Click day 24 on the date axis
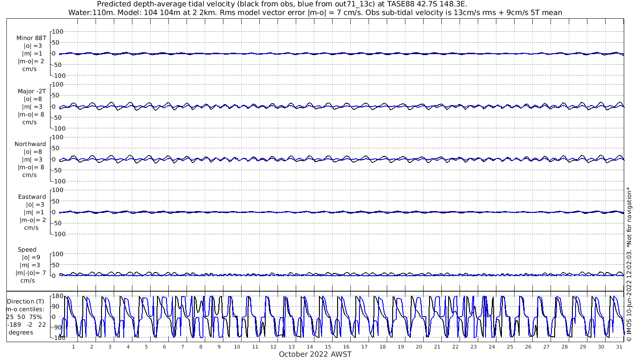Image resolution: width=637 pixels, height=364 pixels. pos(492,347)
